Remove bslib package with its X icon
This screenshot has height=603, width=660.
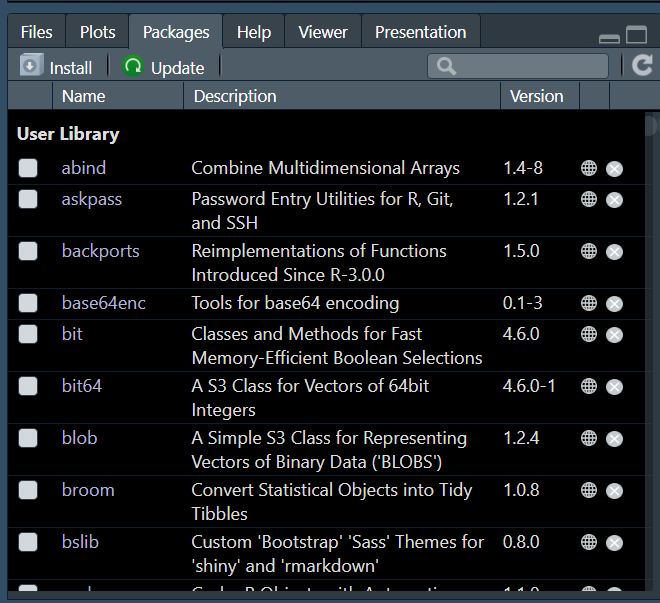point(614,543)
